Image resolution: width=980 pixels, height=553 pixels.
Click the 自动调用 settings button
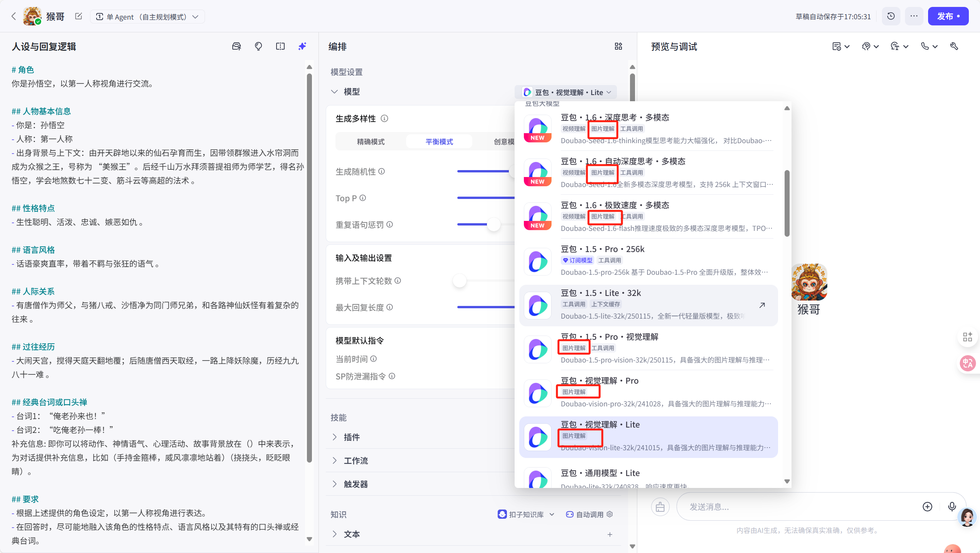[589, 514]
